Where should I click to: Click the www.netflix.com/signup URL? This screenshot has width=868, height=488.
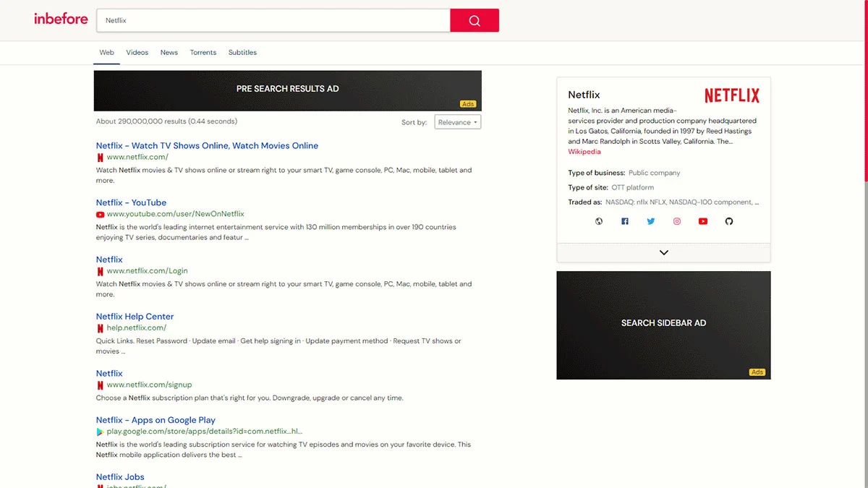click(150, 385)
